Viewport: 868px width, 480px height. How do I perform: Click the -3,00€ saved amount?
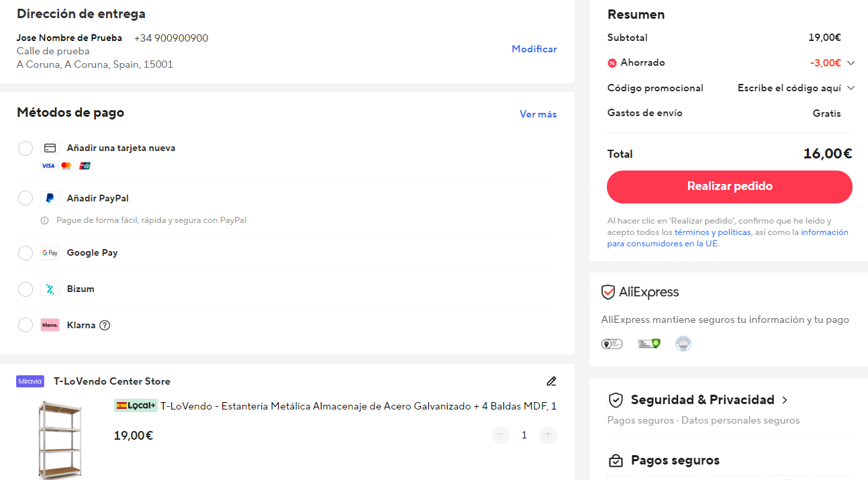pyautogui.click(x=826, y=63)
